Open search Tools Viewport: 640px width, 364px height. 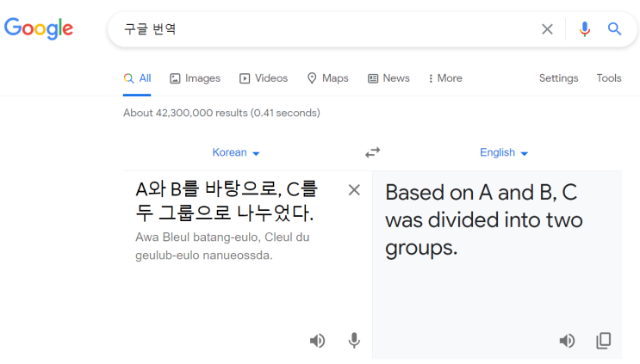[x=609, y=78]
